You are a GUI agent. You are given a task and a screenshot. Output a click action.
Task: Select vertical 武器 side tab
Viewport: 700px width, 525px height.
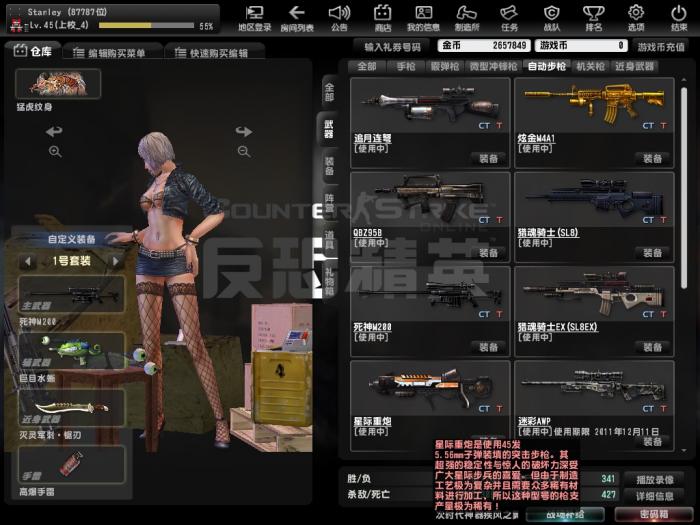pyautogui.click(x=329, y=129)
